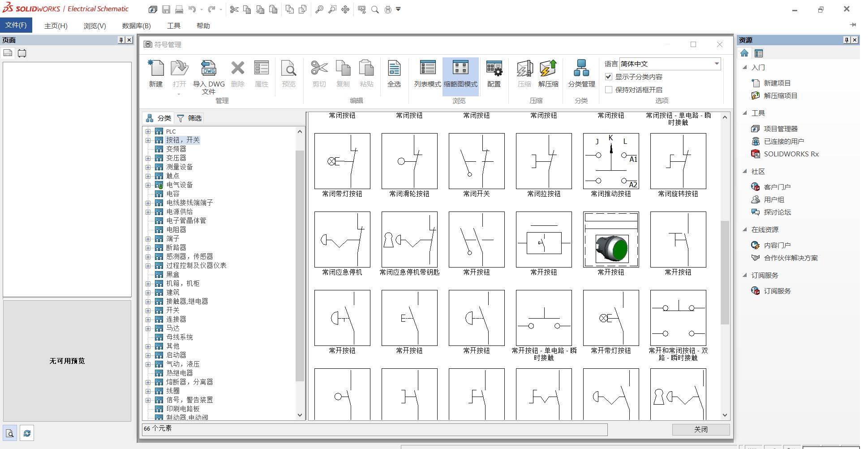
Task: Expand the PLC tree node
Action: point(148,131)
